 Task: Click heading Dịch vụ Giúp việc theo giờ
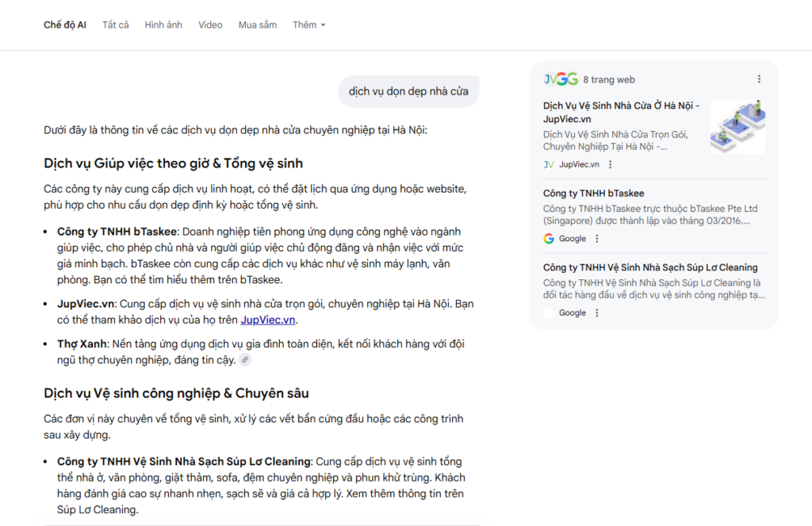click(173, 163)
